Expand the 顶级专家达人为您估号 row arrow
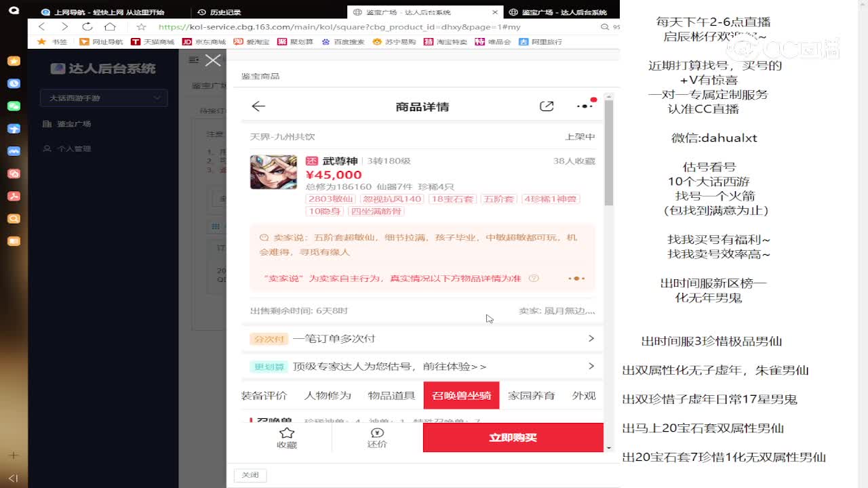This screenshot has height=488, width=868. click(591, 366)
